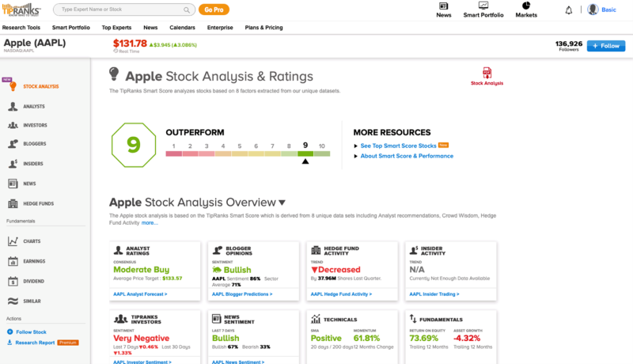Click the user profile avatar

coord(593,9)
